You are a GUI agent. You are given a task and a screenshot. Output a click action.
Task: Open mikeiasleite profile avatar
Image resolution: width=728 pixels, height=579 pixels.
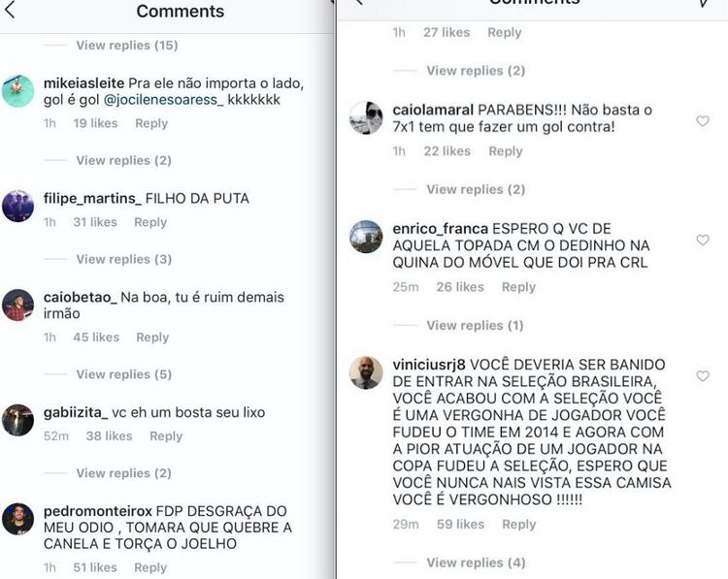[x=18, y=91]
